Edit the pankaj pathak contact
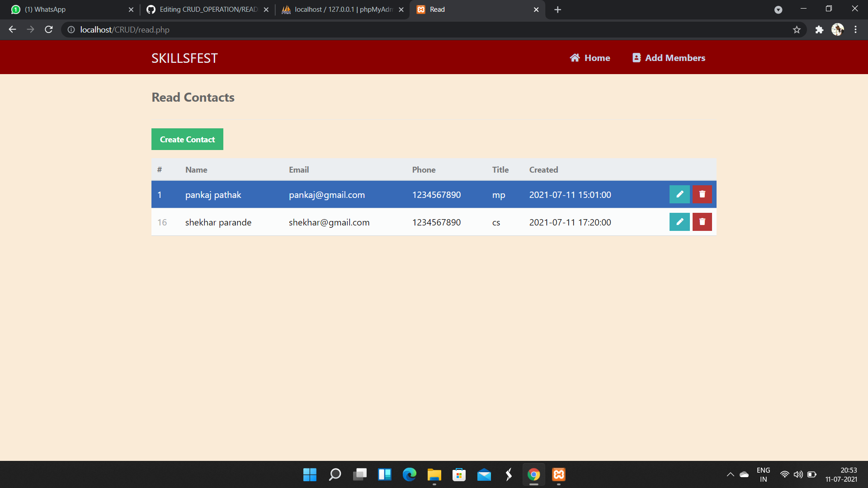 (x=679, y=194)
